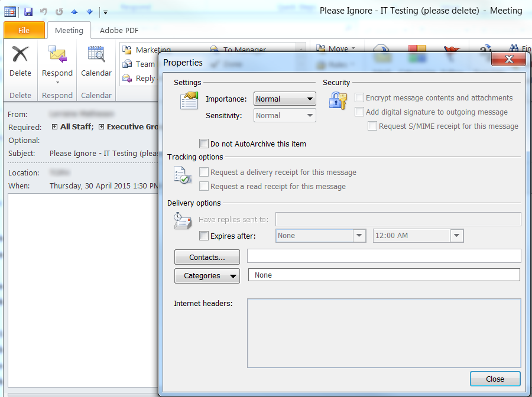Click the Security padlock and key icon

click(x=338, y=100)
